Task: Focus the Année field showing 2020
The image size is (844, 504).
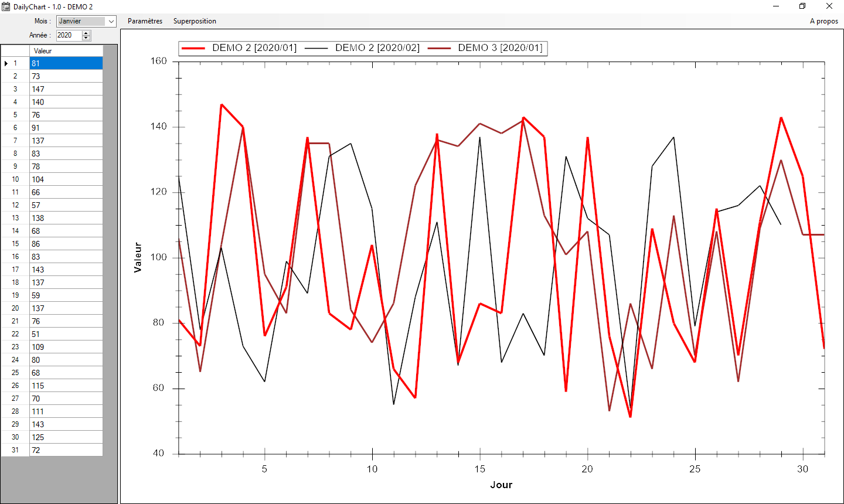Action: pos(69,35)
